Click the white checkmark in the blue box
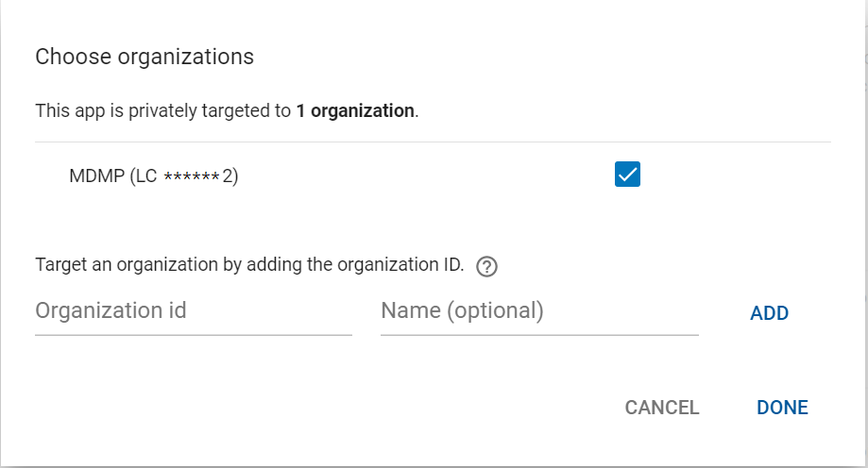Image resolution: width=868 pixels, height=468 pixels. [x=627, y=175]
